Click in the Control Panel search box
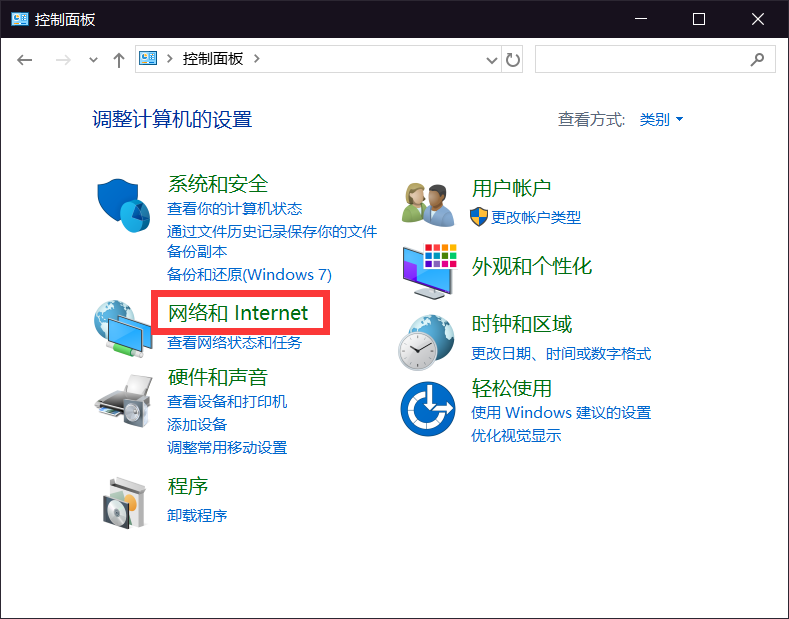 pos(655,59)
